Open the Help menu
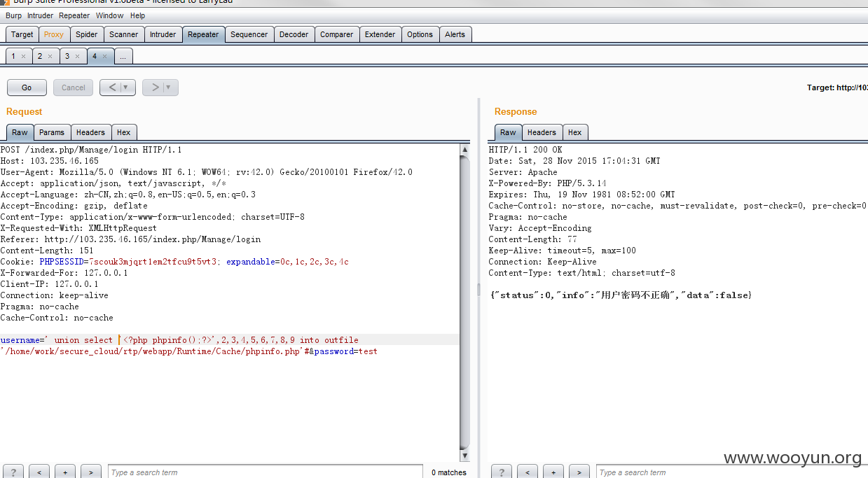The height and width of the screenshot is (478, 868). pos(138,15)
